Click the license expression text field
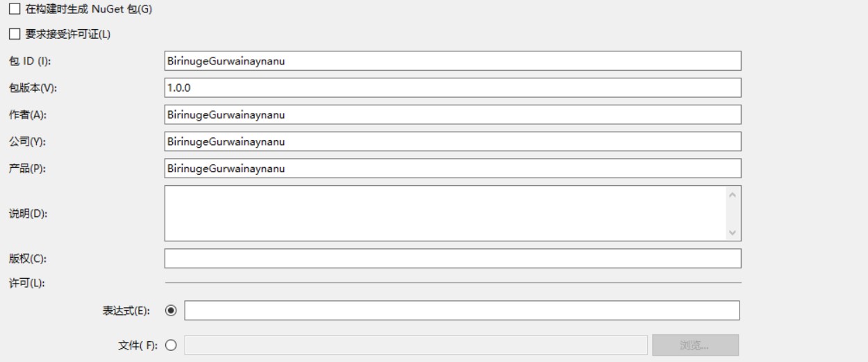This screenshot has height=362, width=868. pos(462,311)
